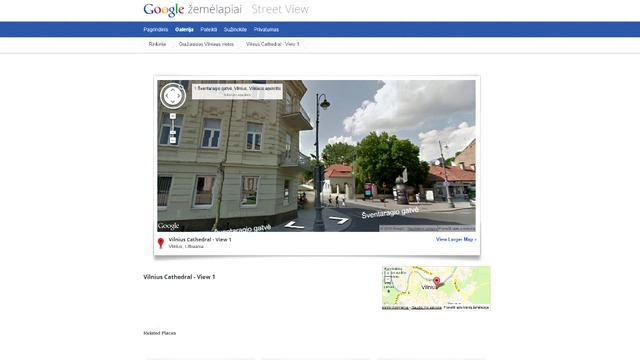Screen dimensions: 640x360
Task: Click the red pin on mini map
Action: pos(436,282)
